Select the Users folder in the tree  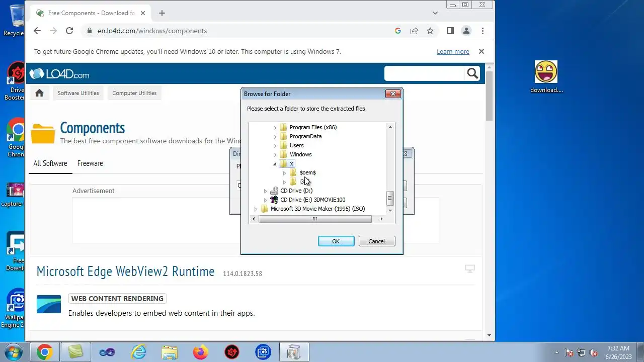pyautogui.click(x=296, y=145)
